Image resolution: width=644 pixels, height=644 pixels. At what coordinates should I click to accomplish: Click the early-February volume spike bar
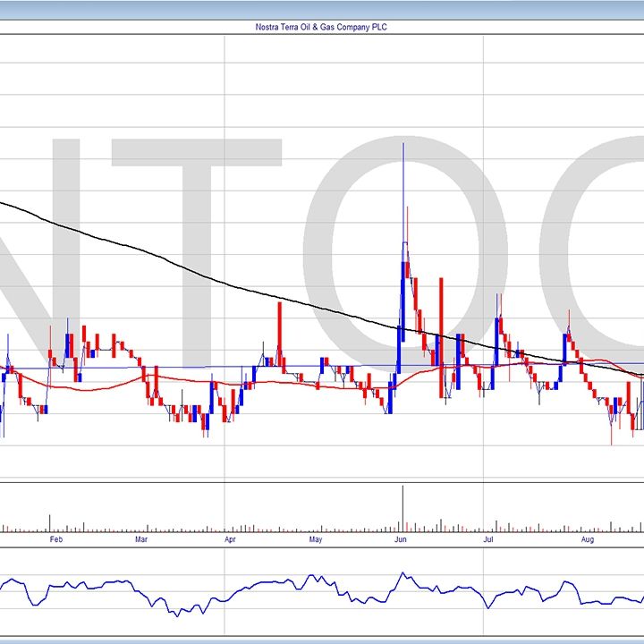click(49, 522)
